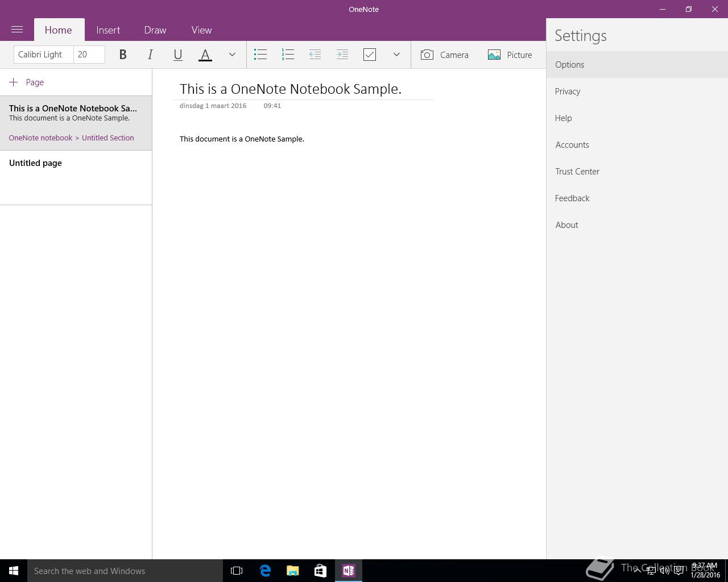Add a To Do checkbox tag
Screen dimensions: 728x582
[x=370, y=55]
